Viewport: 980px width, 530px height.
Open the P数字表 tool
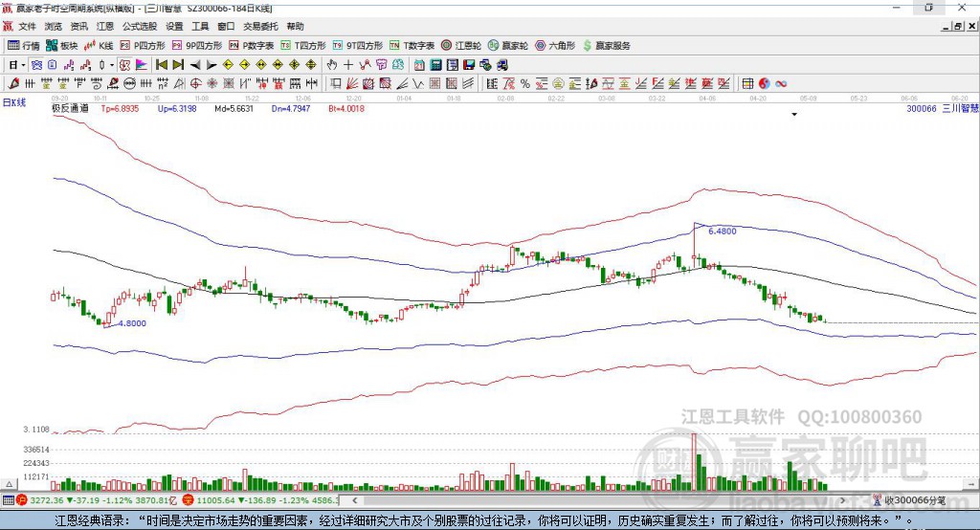(252, 46)
